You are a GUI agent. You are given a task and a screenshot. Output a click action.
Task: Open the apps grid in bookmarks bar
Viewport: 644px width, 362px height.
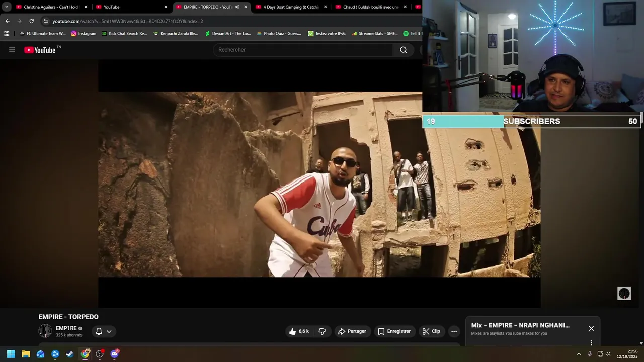(7, 34)
